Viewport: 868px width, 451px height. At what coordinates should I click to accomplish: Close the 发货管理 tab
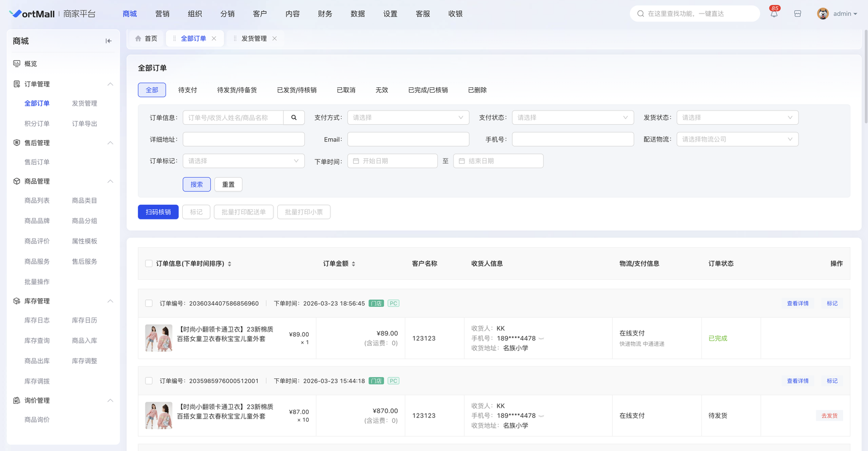click(x=275, y=38)
